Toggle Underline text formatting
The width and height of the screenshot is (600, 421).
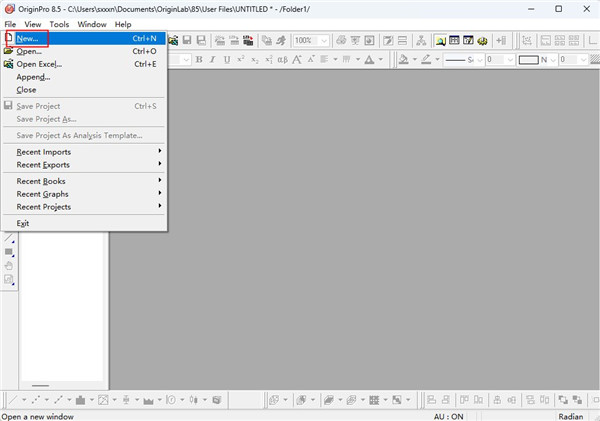coord(227,59)
